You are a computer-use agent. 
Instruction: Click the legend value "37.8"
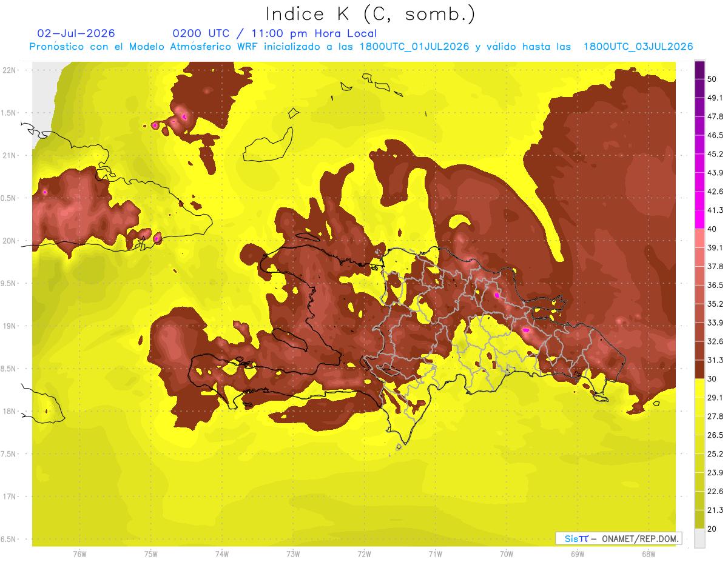[716, 266]
